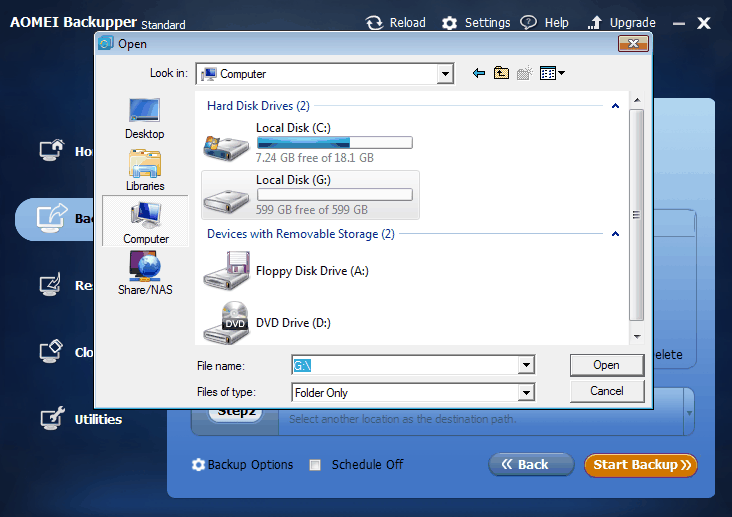Click the Back button in AOMEI
The height and width of the screenshot is (517, 732).
531,465
